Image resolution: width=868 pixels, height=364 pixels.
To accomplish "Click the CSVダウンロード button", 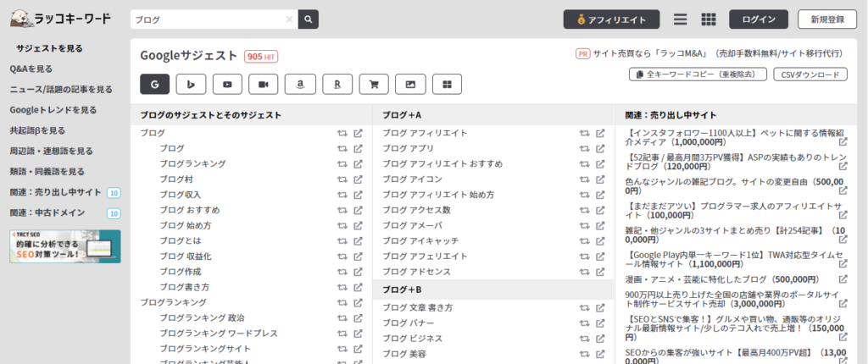I will click(x=810, y=74).
